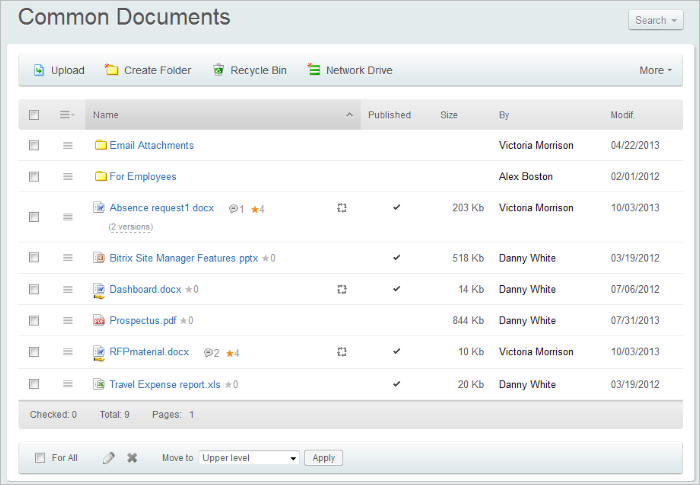Click the Network Drive icon
This screenshot has width=700, height=485.
(314, 70)
